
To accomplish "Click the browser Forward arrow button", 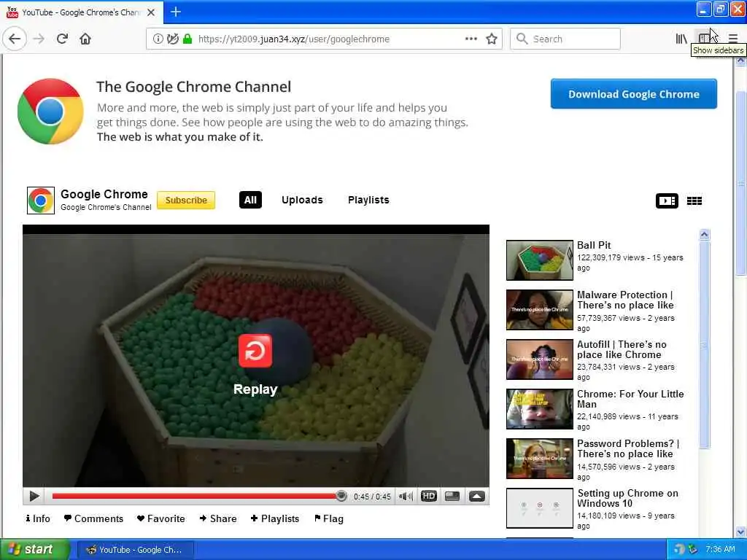I will [x=39, y=39].
